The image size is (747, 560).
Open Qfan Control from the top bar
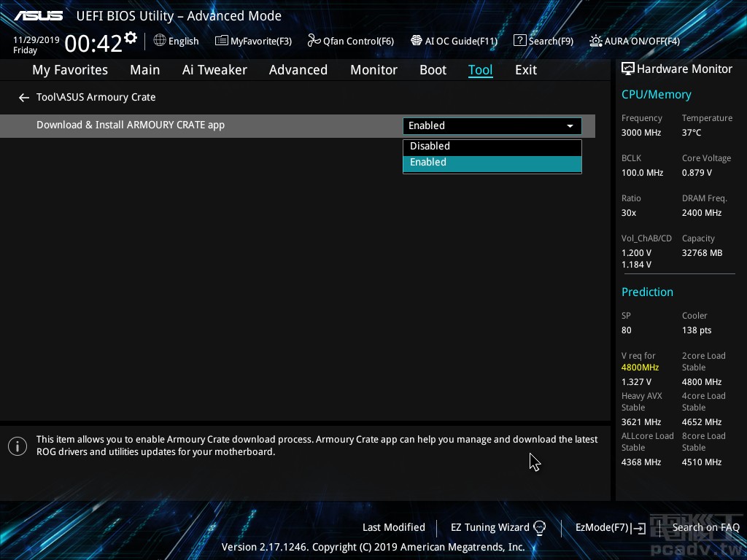tap(350, 41)
